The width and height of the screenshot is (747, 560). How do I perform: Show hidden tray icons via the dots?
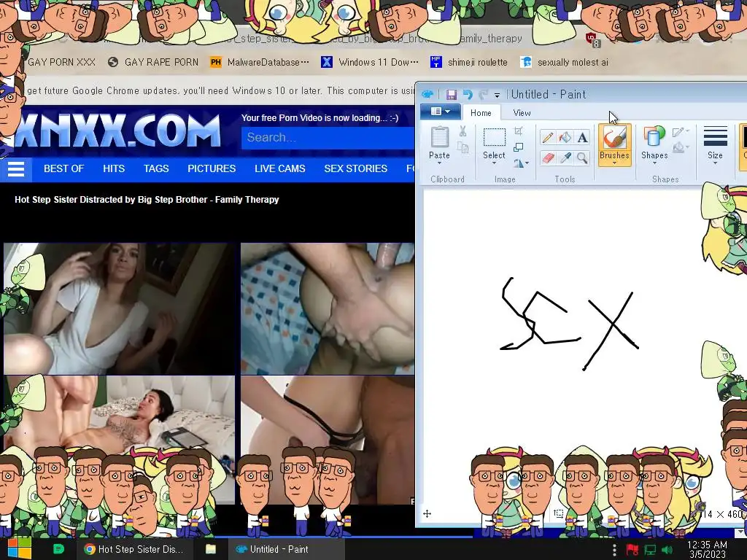click(614, 550)
